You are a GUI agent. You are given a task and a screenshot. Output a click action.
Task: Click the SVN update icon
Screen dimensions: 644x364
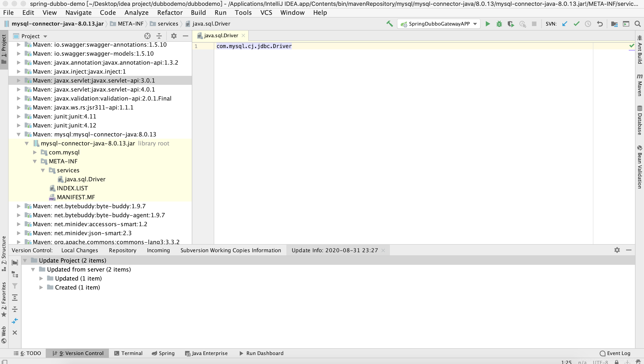[565, 24]
